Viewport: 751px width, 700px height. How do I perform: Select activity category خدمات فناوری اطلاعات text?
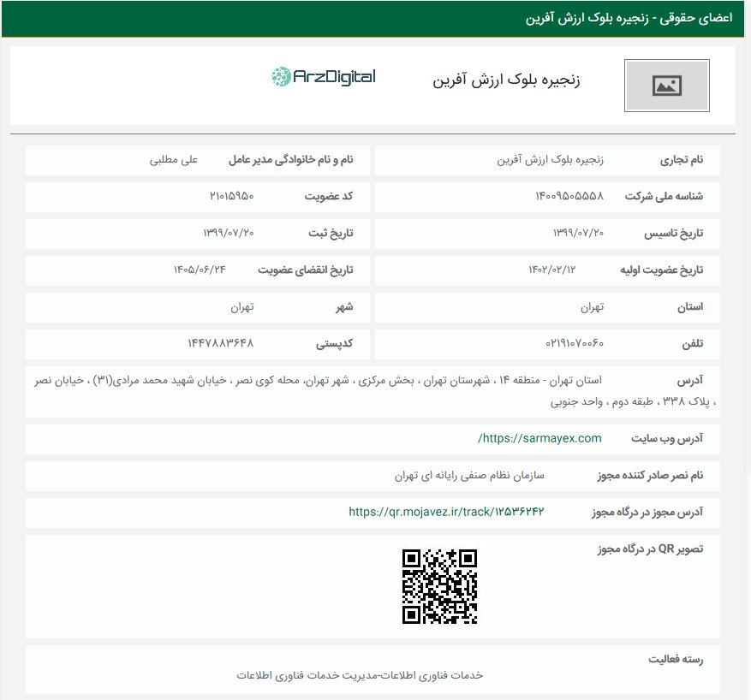click(360, 675)
